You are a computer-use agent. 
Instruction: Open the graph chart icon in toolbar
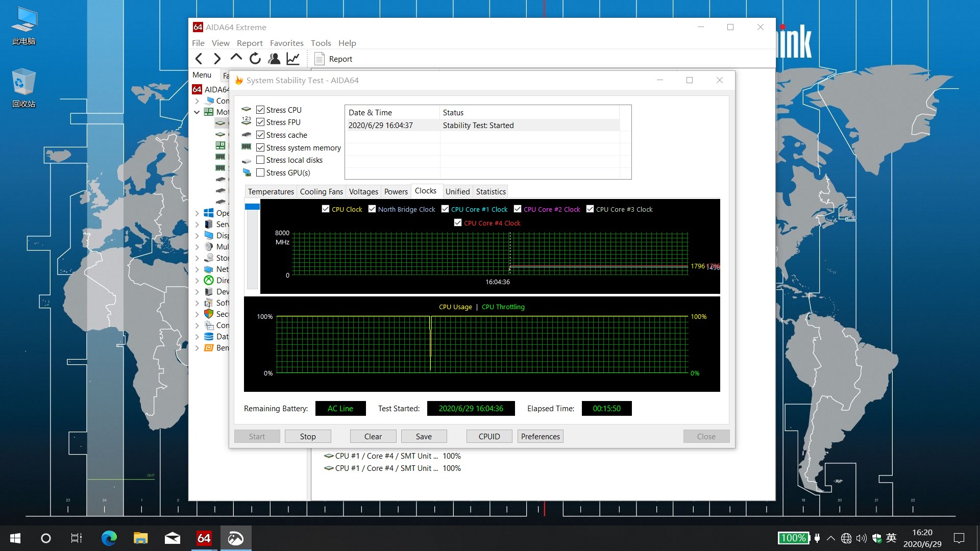click(293, 59)
